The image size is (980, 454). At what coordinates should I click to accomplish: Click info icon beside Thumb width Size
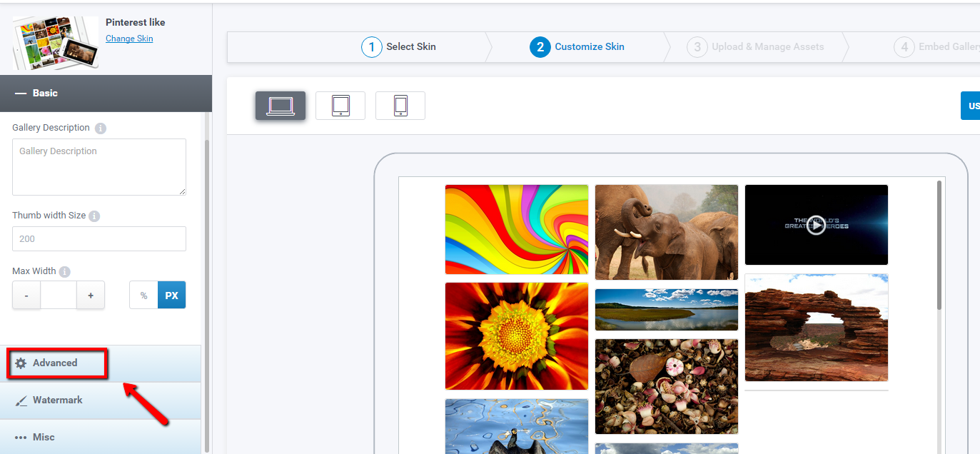(x=94, y=216)
